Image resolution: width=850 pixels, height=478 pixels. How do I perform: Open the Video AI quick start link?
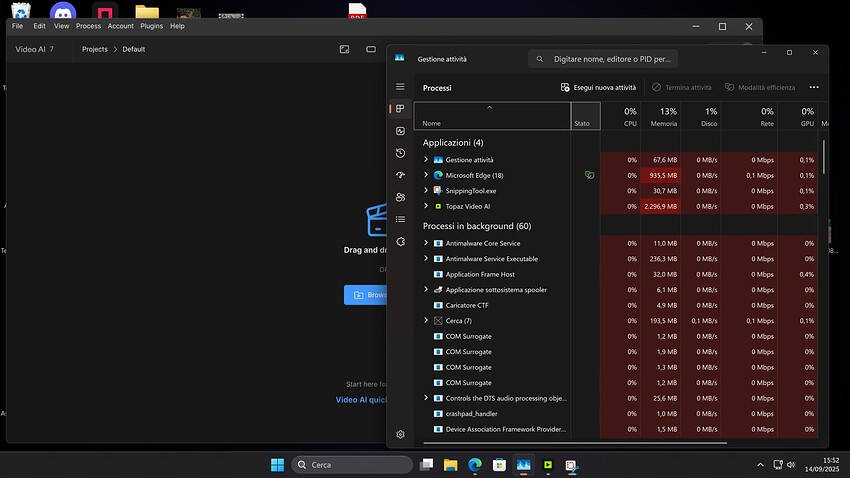tap(361, 400)
